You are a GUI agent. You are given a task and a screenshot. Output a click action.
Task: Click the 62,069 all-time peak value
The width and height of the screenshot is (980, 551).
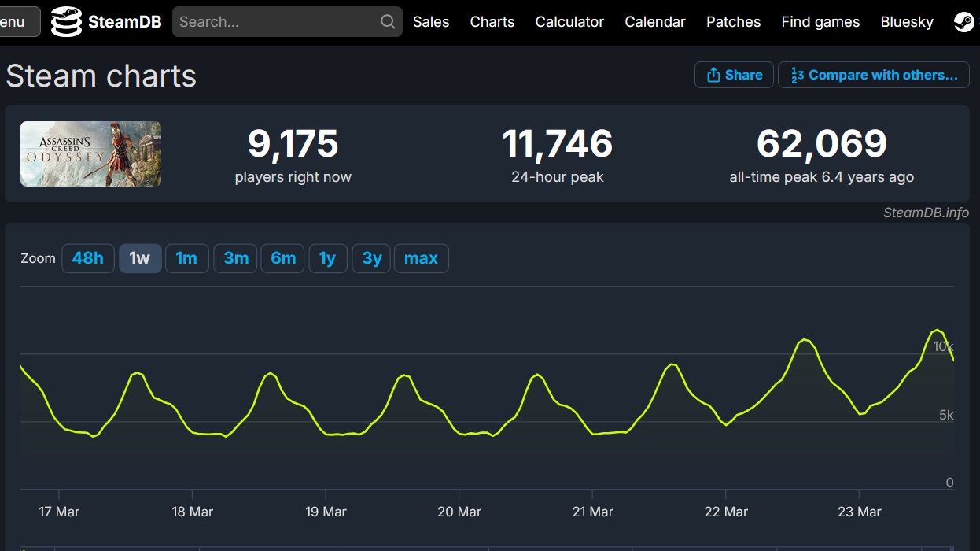(822, 143)
